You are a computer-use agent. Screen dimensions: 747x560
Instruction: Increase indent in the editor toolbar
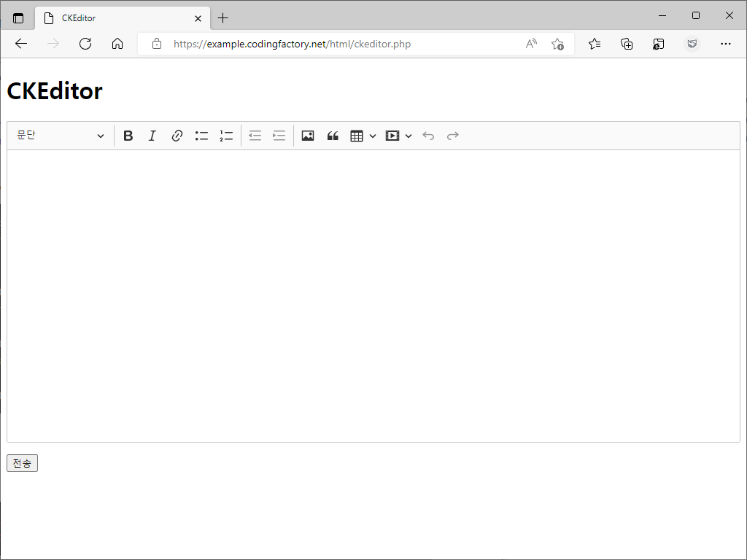click(x=279, y=136)
